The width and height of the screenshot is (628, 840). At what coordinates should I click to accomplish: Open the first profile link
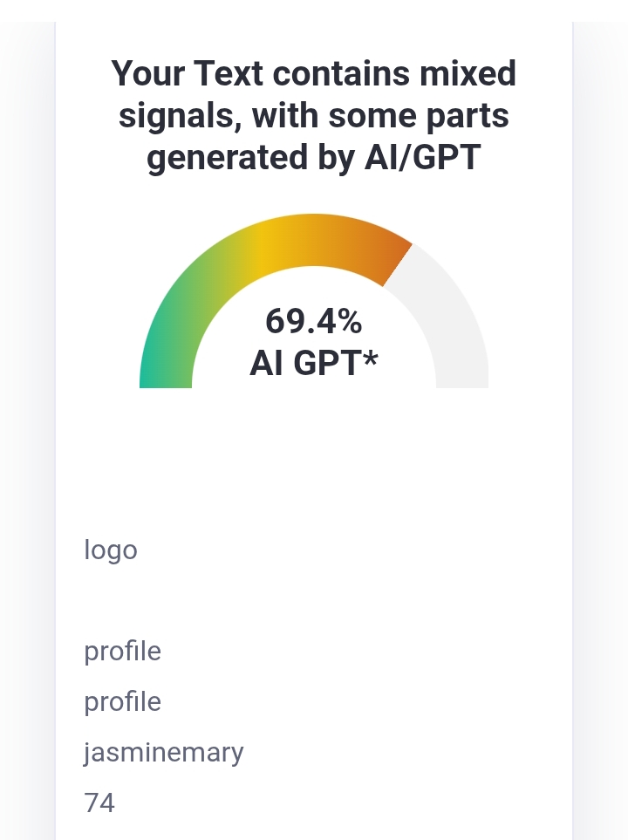click(123, 652)
